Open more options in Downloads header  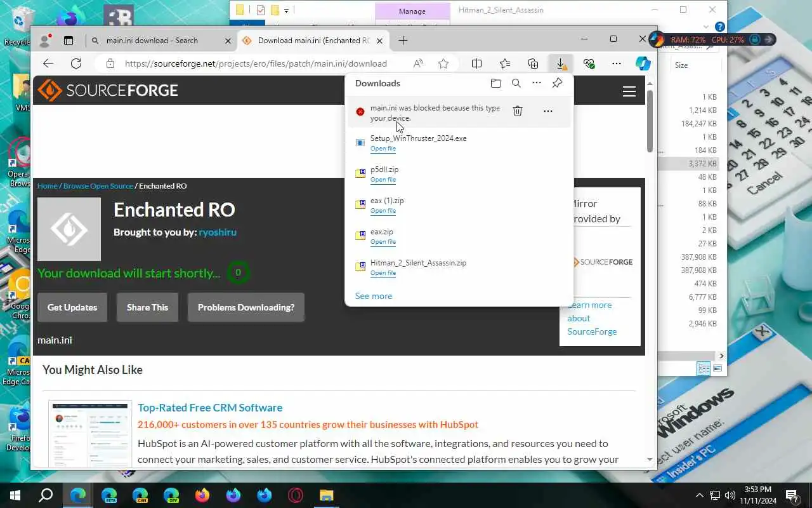(537, 83)
